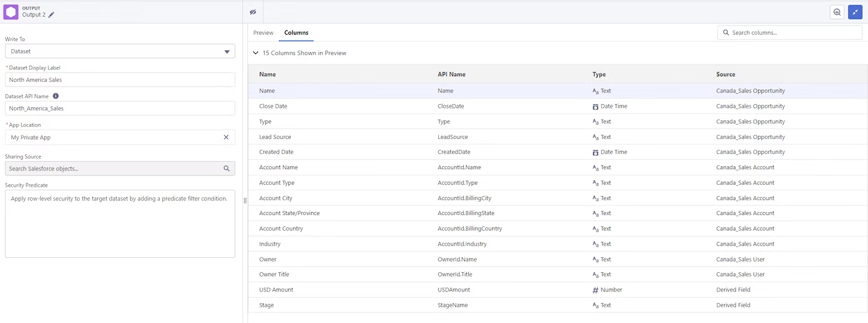This screenshot has height=323, width=868.
Task: Click the Text type icon for StageName
Action: (595, 305)
